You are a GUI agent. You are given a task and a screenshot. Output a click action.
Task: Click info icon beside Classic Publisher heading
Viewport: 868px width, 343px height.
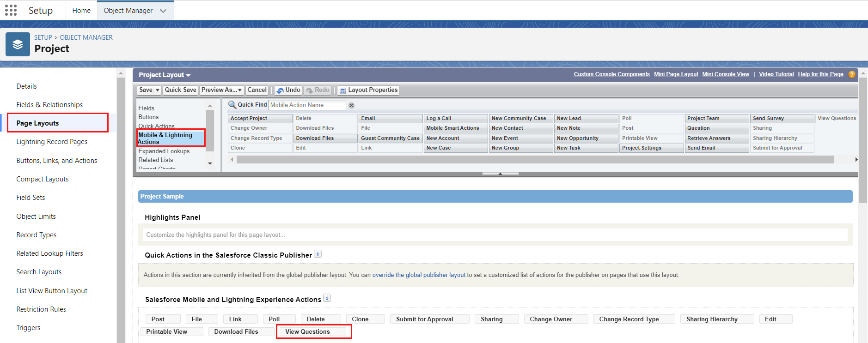pyautogui.click(x=318, y=254)
